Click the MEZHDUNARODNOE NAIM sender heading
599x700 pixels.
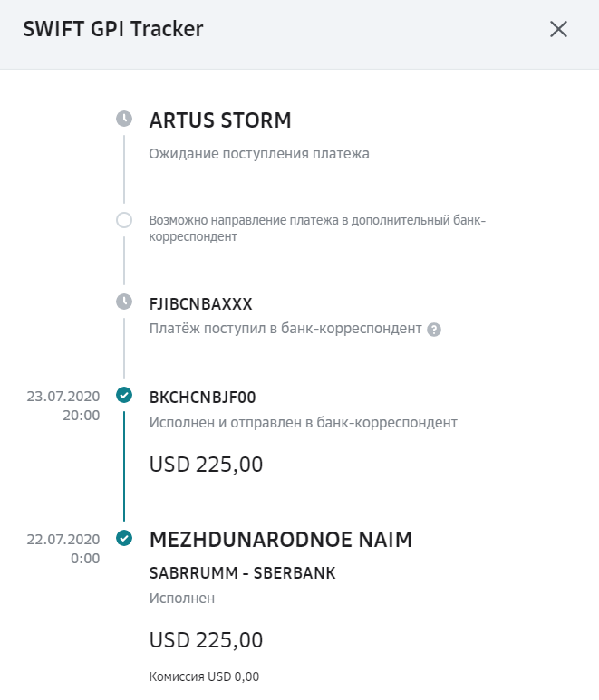[280, 540]
